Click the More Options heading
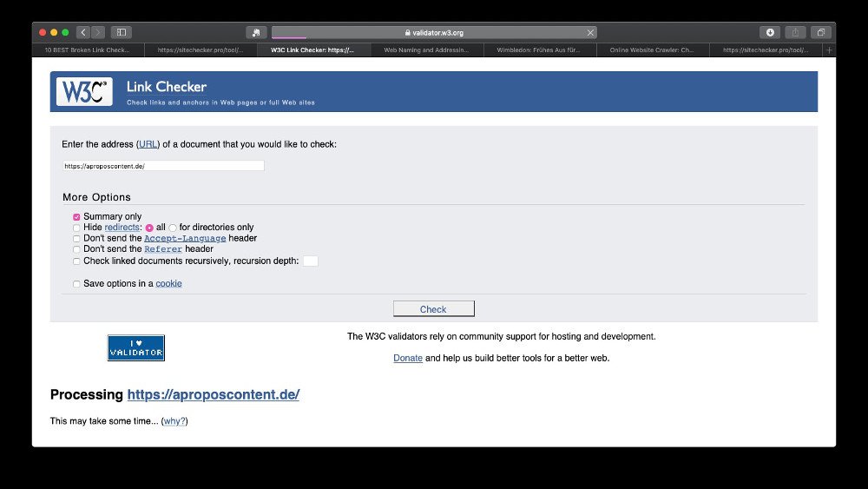Viewport: 868px width, 489px height. [x=96, y=197]
